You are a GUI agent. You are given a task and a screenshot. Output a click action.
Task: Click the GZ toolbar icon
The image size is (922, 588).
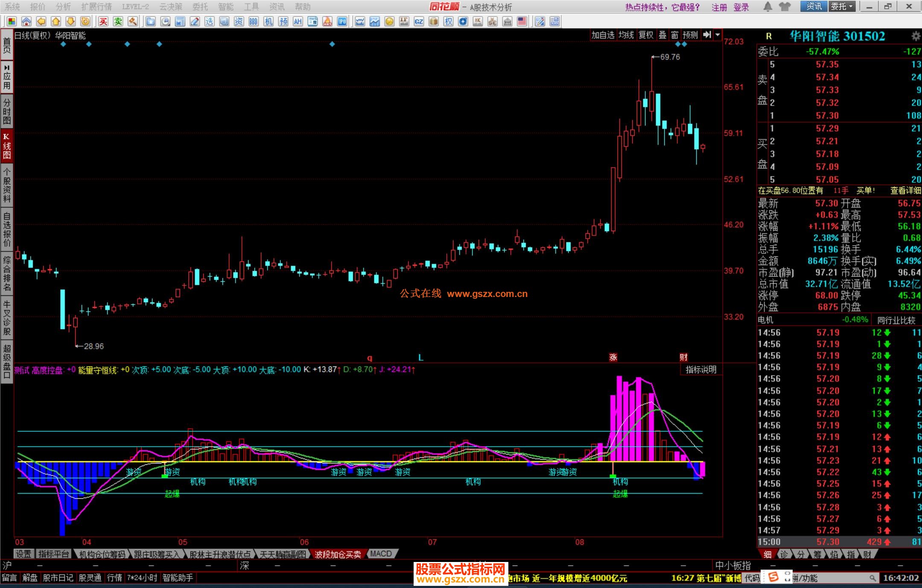click(419, 21)
